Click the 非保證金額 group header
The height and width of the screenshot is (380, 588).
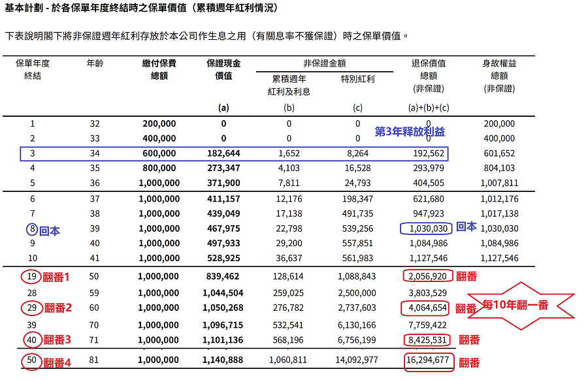click(x=324, y=64)
